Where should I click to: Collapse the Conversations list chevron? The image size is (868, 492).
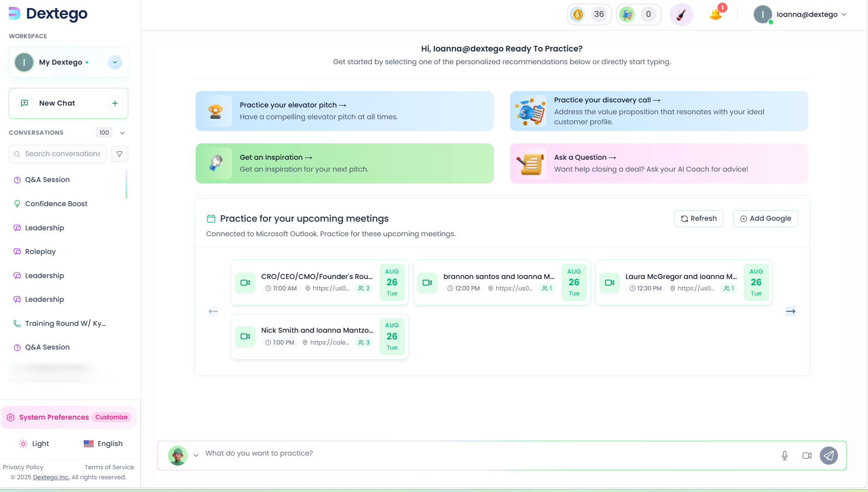coord(122,133)
